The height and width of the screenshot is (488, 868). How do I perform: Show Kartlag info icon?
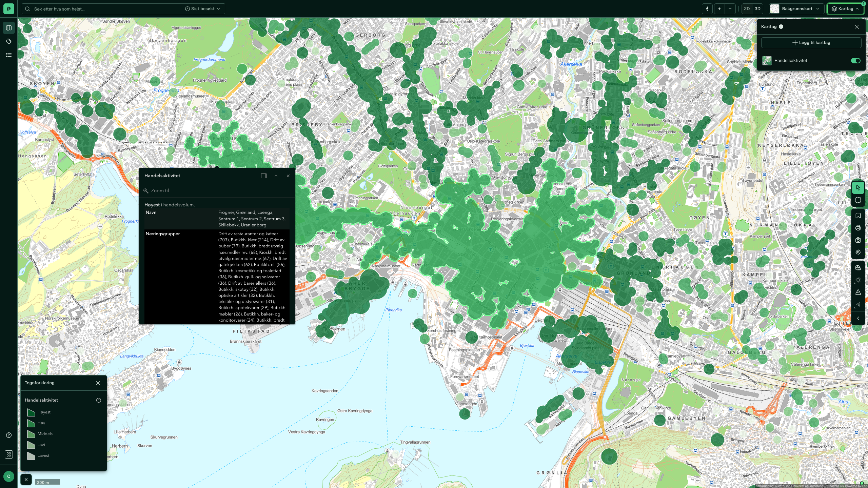(x=781, y=27)
